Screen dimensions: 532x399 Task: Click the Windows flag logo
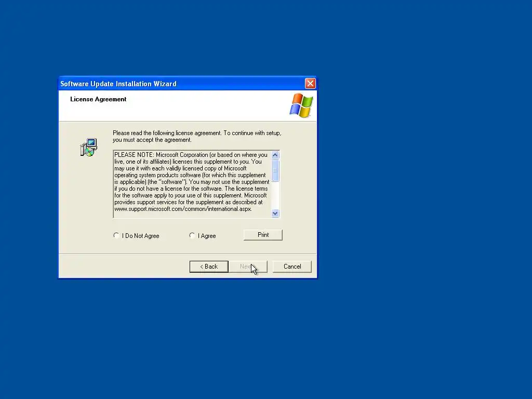[301, 105]
